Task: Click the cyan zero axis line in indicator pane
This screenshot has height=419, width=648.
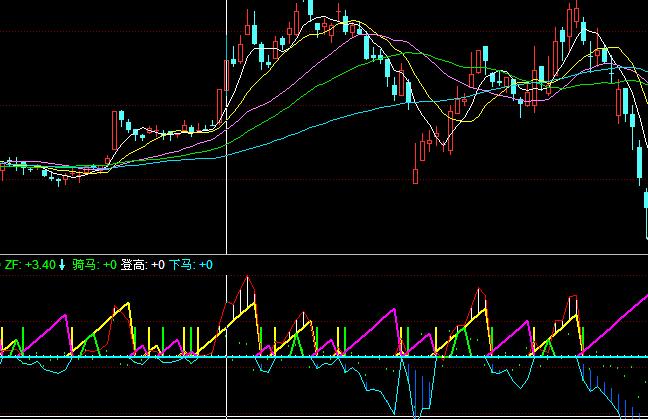Action: pyautogui.click(x=300, y=356)
